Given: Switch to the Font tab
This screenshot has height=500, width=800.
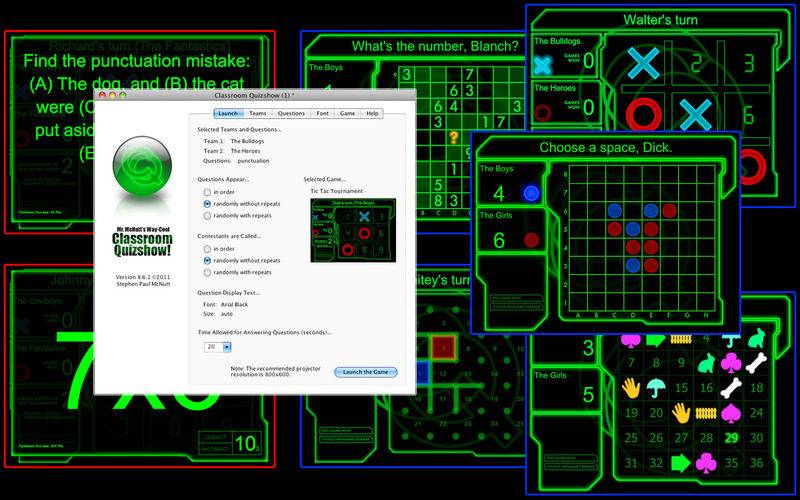Looking at the screenshot, I should click(x=322, y=113).
